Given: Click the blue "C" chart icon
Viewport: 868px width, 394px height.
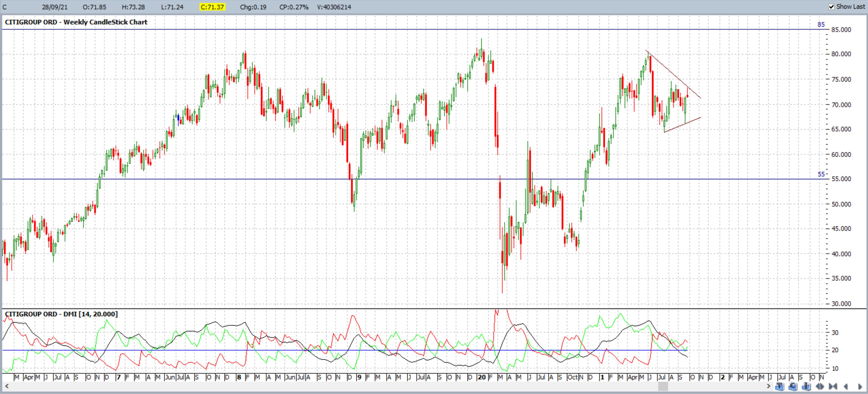Looking at the screenshot, I should pos(793,386).
